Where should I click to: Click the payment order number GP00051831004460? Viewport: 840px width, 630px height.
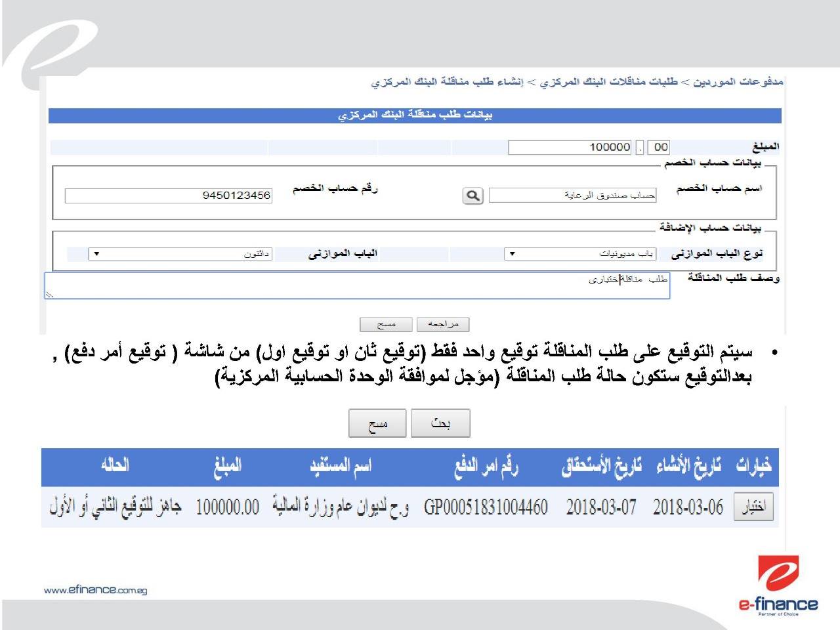point(486,507)
